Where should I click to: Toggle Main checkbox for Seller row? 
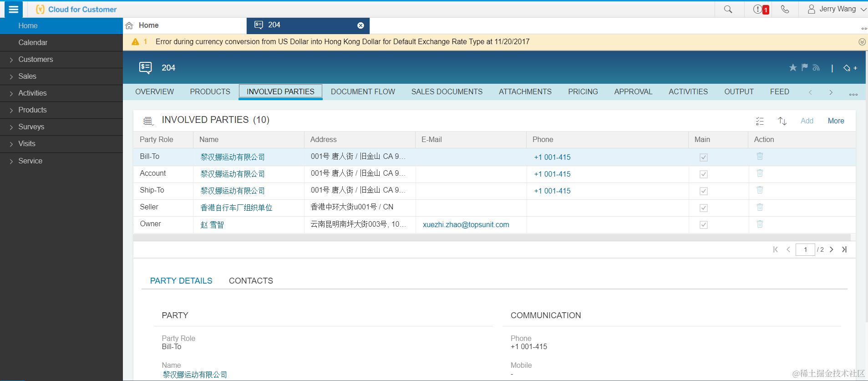pos(703,208)
